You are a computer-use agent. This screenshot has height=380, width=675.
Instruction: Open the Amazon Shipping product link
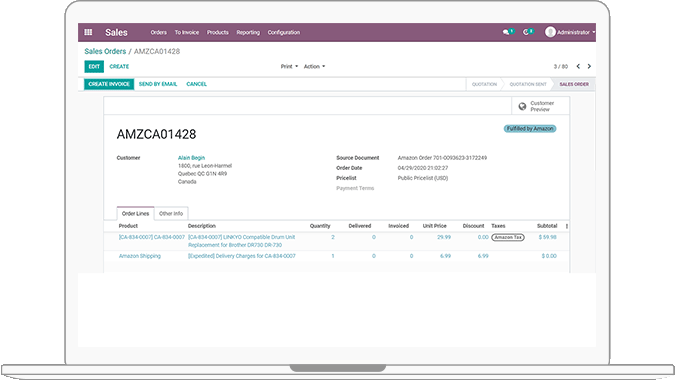pos(139,256)
